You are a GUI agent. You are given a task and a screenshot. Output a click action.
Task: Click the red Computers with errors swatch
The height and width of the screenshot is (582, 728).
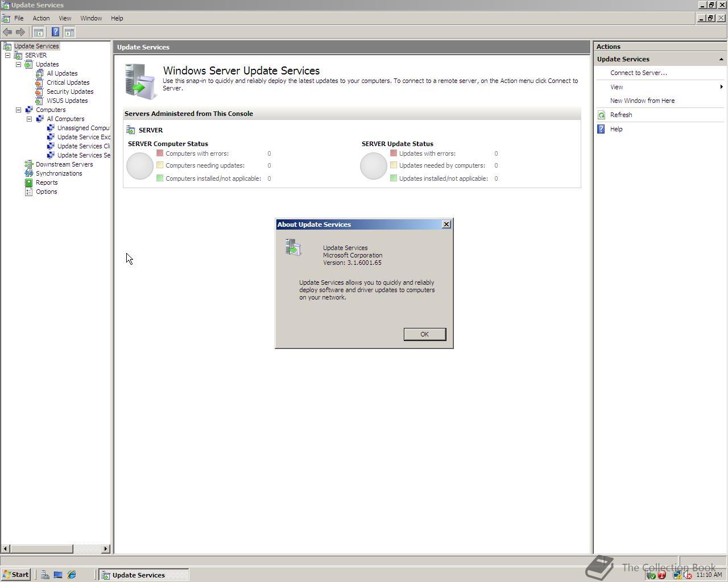[x=160, y=153]
